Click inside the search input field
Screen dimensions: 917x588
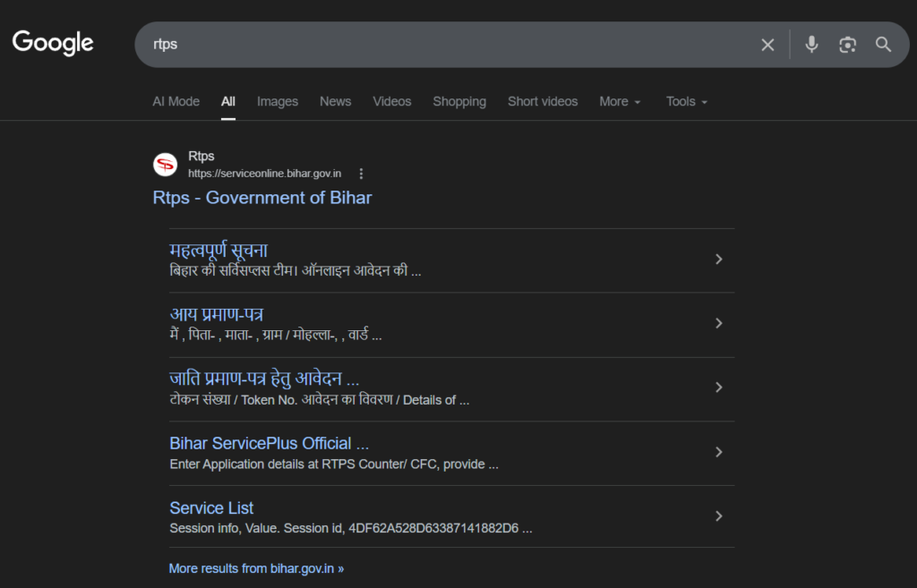tap(448, 45)
